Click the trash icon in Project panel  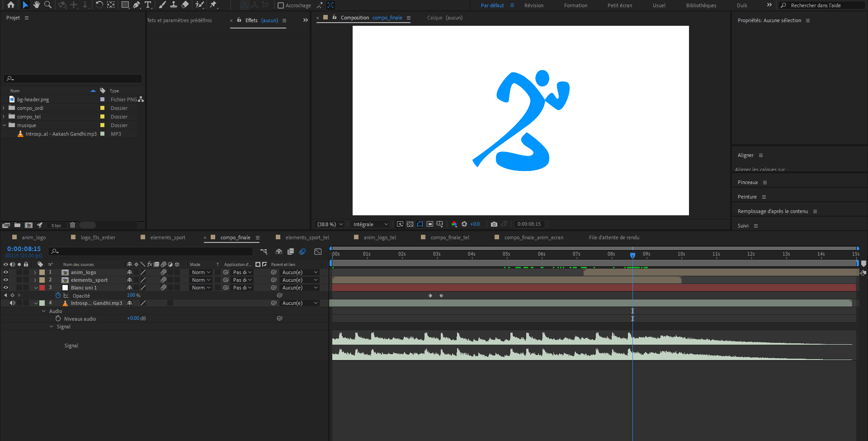pyautogui.click(x=72, y=225)
